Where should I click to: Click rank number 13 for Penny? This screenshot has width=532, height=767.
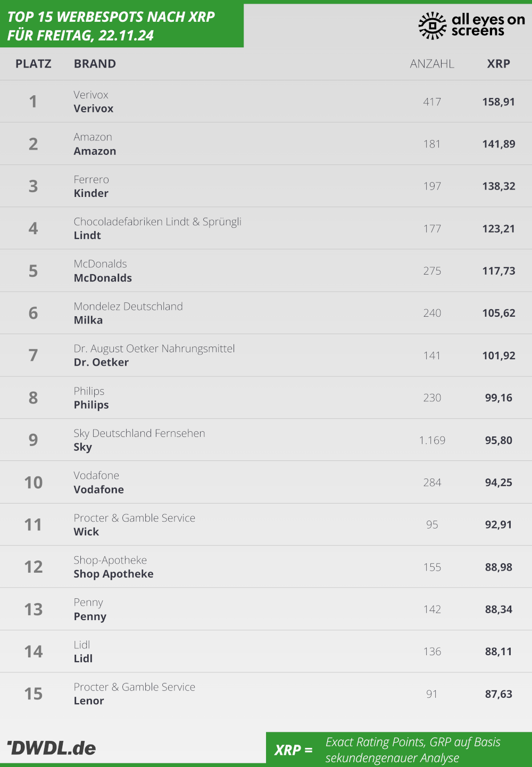point(34,609)
